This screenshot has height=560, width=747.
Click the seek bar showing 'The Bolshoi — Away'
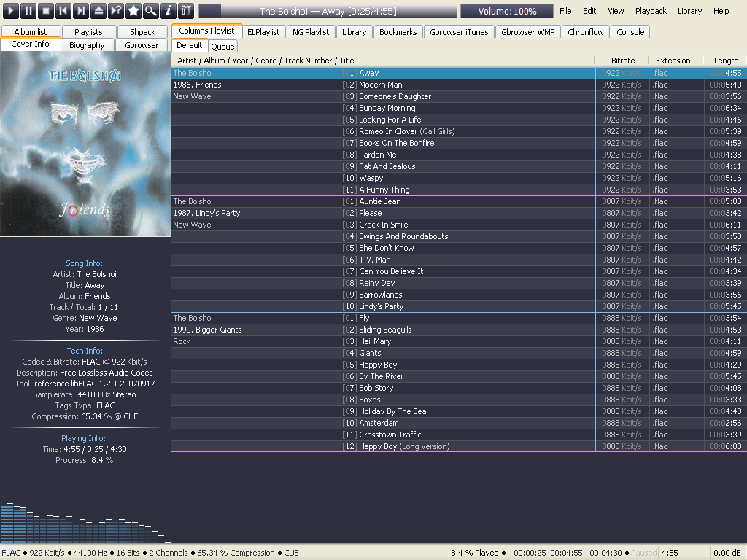point(328,11)
